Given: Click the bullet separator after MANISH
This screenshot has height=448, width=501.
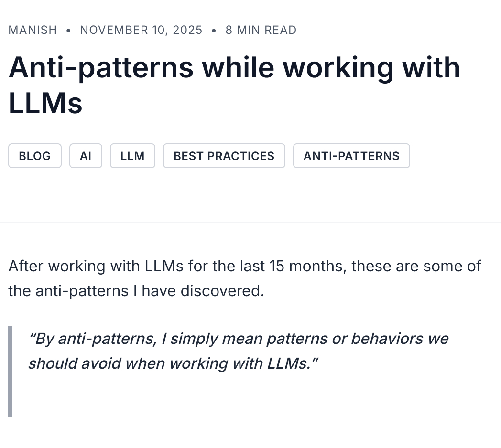Looking at the screenshot, I should [x=68, y=30].
